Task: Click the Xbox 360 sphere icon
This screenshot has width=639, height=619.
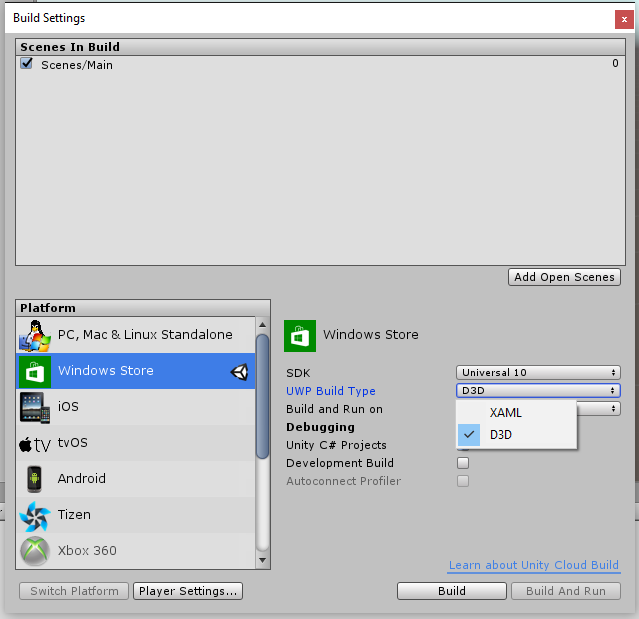Action: [35, 551]
